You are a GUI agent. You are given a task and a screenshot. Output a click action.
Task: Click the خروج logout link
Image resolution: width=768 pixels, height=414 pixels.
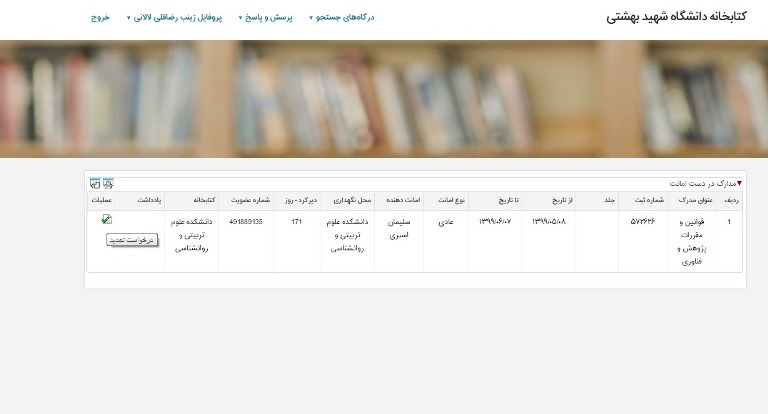[x=100, y=17]
